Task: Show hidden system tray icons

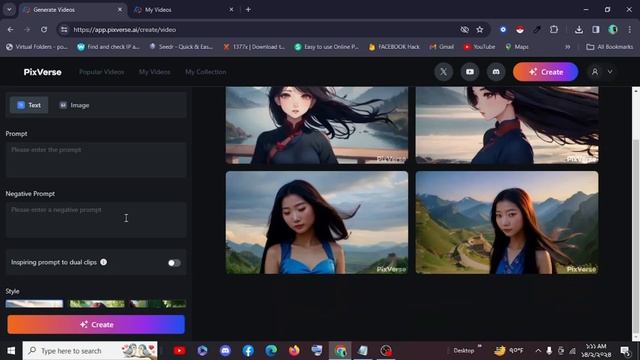Action: (x=538, y=351)
